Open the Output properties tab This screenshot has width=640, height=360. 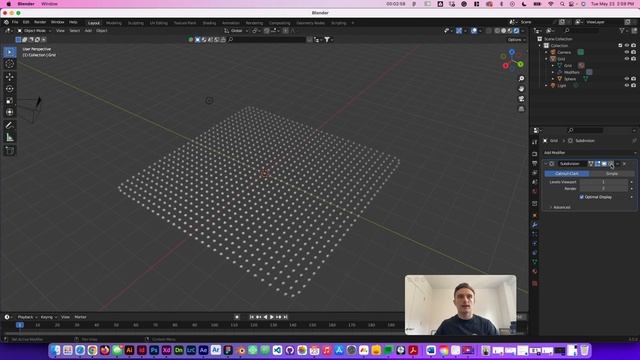coord(535,163)
